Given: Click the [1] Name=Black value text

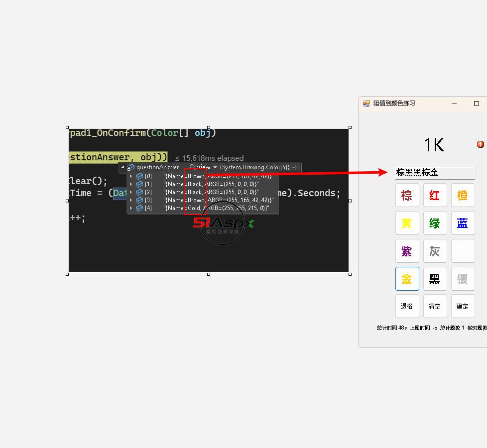Looking at the screenshot, I should click(x=211, y=184).
